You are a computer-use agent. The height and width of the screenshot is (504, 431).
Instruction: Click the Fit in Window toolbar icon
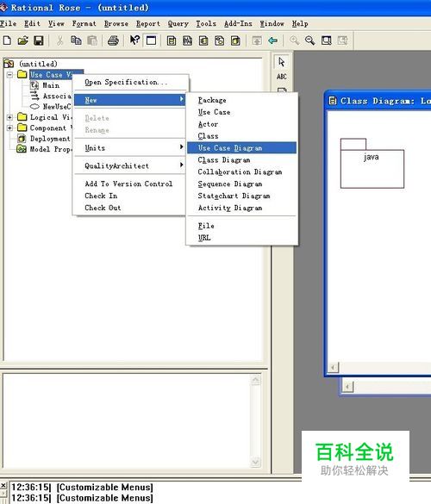pyautogui.click(x=326, y=40)
